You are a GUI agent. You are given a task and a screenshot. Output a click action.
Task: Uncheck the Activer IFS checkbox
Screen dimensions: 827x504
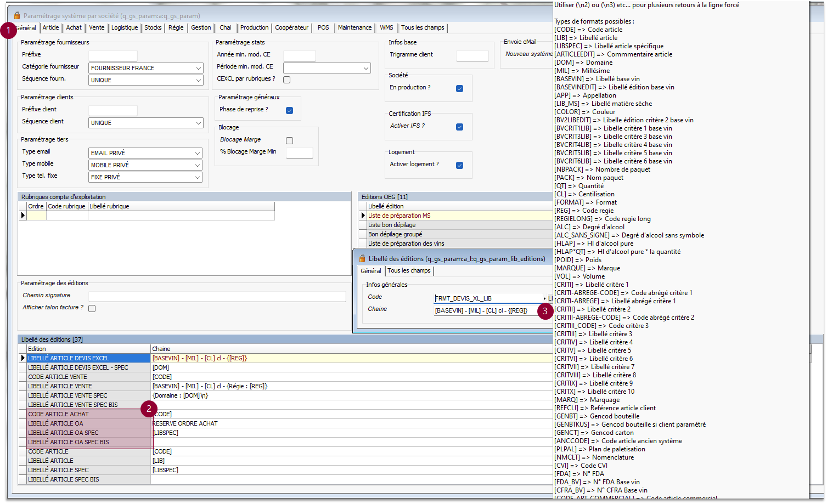tap(459, 127)
